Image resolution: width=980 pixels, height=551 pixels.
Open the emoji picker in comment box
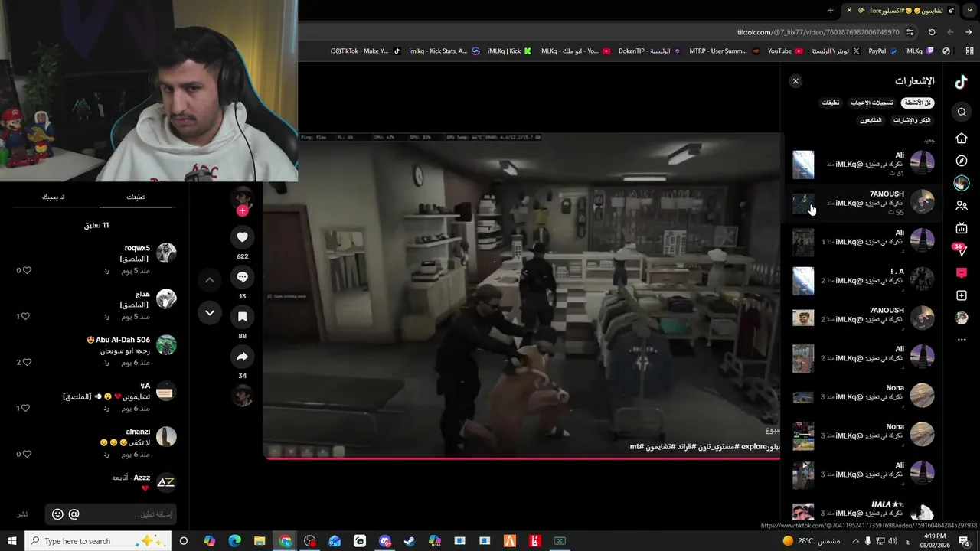point(57,514)
